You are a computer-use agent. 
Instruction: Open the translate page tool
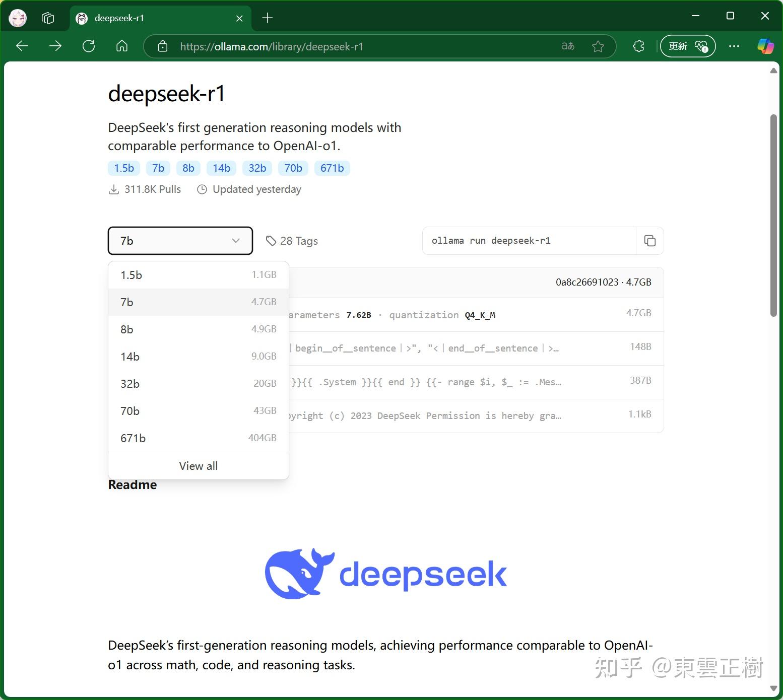click(567, 46)
